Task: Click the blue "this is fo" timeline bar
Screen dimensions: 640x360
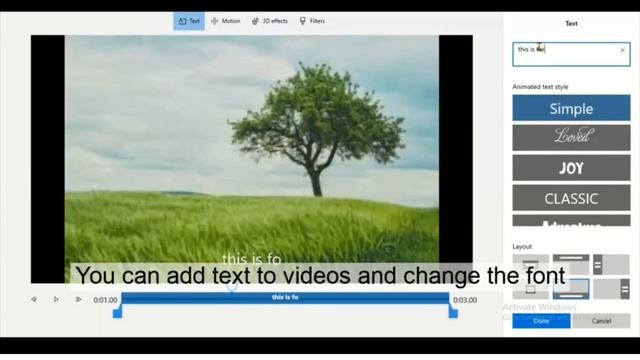Action: tap(285, 298)
